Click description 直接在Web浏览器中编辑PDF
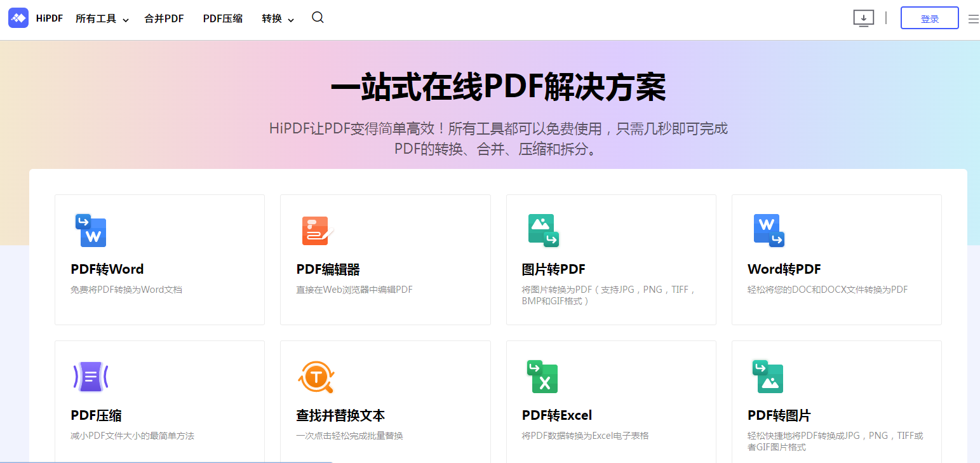The image size is (980, 463). pos(354,290)
